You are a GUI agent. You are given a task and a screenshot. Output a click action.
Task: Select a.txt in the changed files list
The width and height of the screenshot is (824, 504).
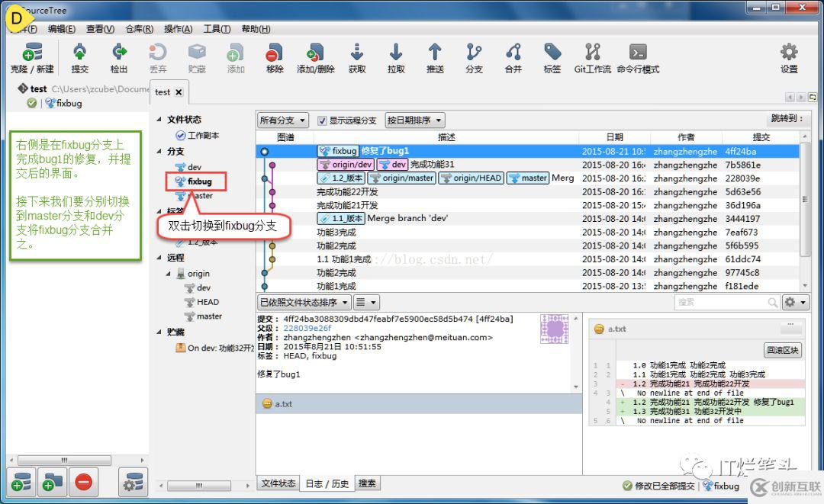coord(419,403)
